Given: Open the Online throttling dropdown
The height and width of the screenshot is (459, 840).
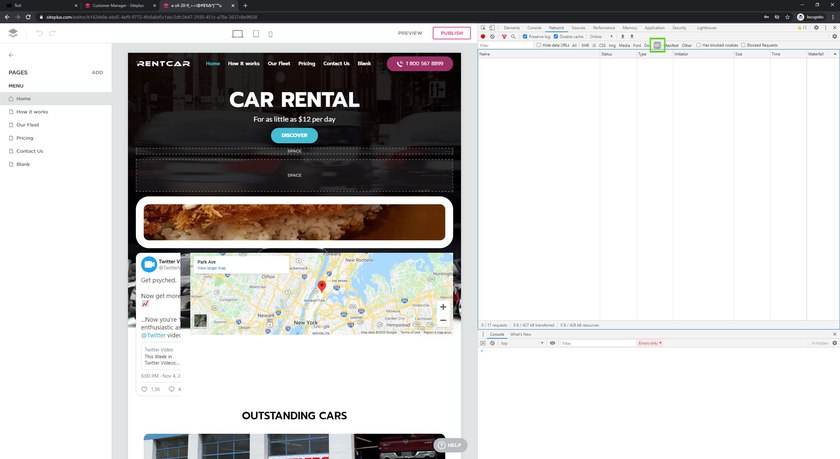Looking at the screenshot, I should (x=601, y=36).
